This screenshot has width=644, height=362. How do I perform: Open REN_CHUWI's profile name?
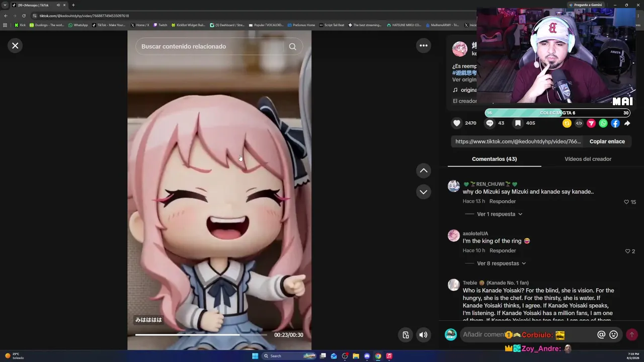coord(490,185)
